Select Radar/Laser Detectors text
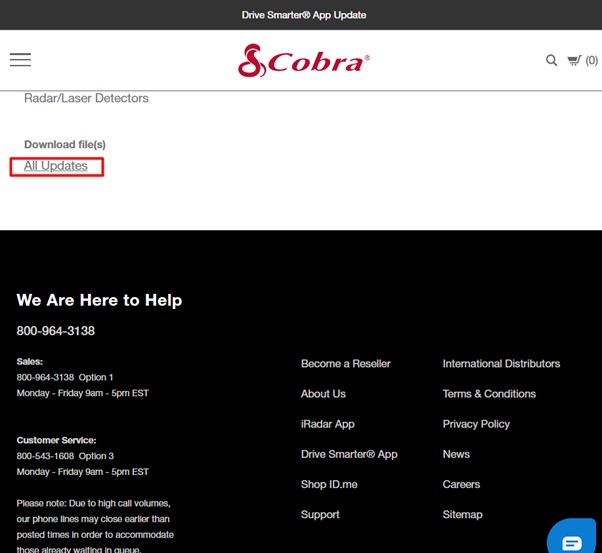 [86, 98]
